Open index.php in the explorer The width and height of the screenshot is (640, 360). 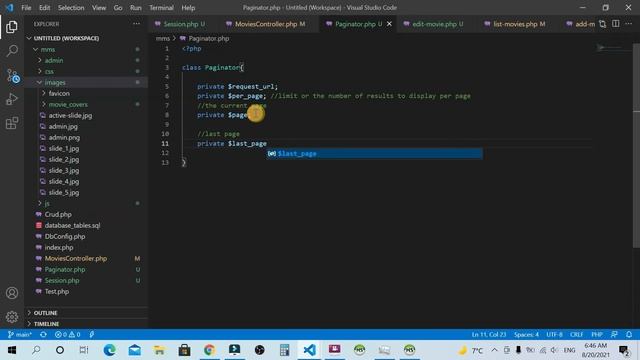click(59, 247)
